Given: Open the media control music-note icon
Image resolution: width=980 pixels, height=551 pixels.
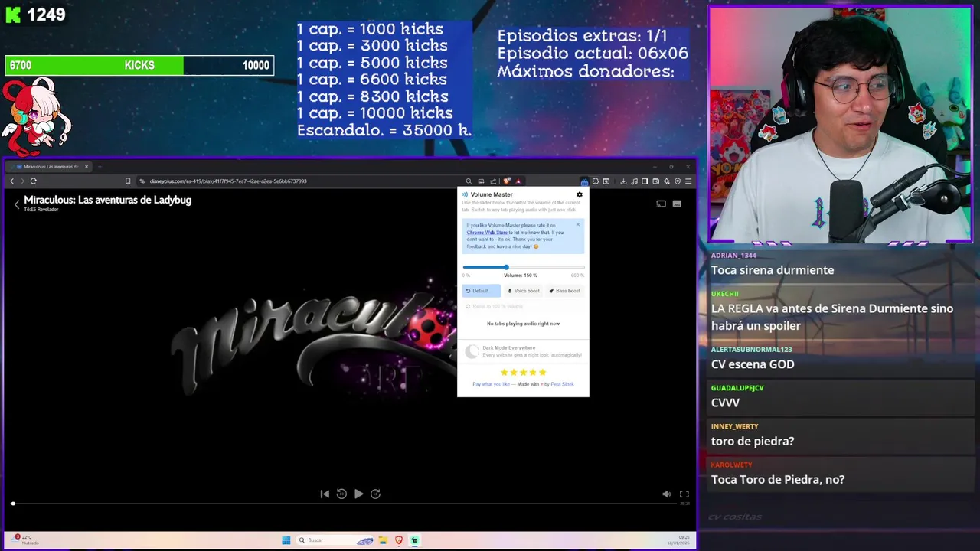Looking at the screenshot, I should 634,181.
